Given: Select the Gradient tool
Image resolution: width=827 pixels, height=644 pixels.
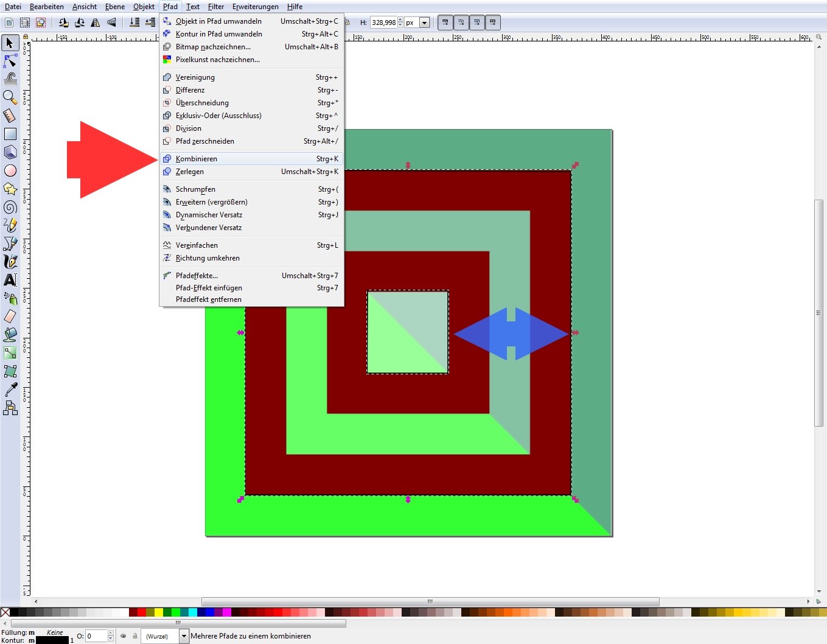Looking at the screenshot, I should [10, 353].
